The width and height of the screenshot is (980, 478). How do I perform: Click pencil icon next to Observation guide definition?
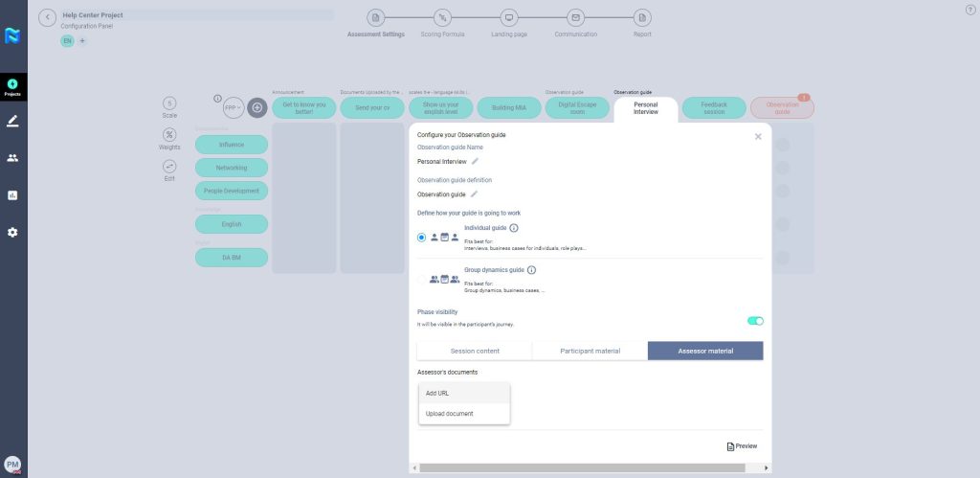point(474,194)
